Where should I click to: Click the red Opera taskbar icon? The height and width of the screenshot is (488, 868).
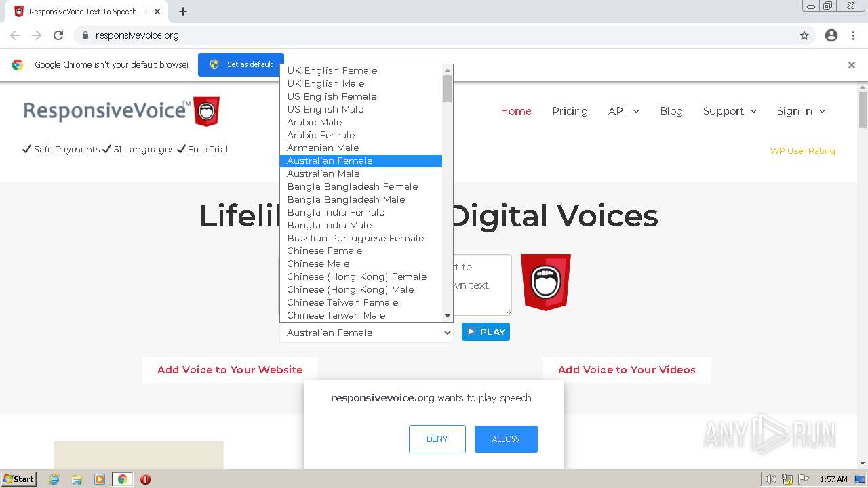pos(145,479)
